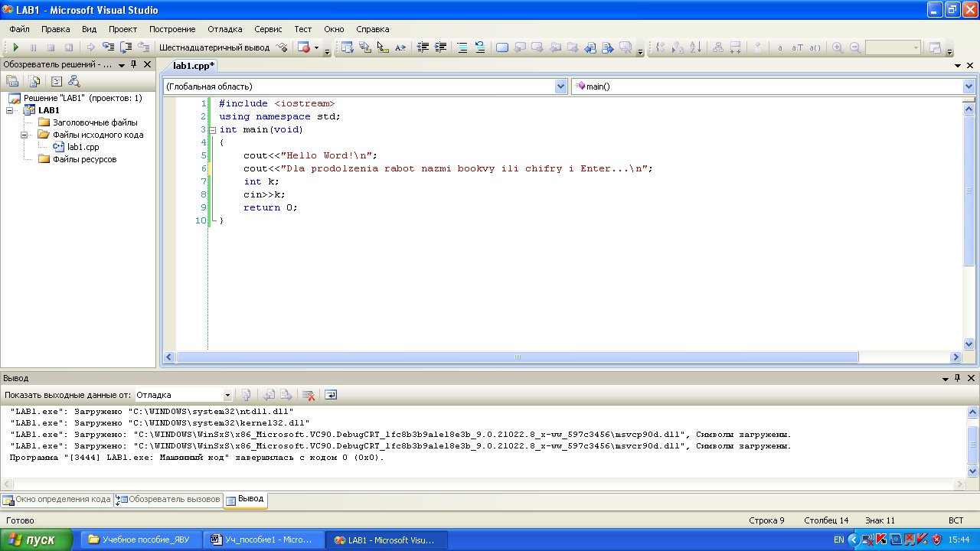Open the Проект menu
Viewport: 980px width, 551px height.
[122, 29]
